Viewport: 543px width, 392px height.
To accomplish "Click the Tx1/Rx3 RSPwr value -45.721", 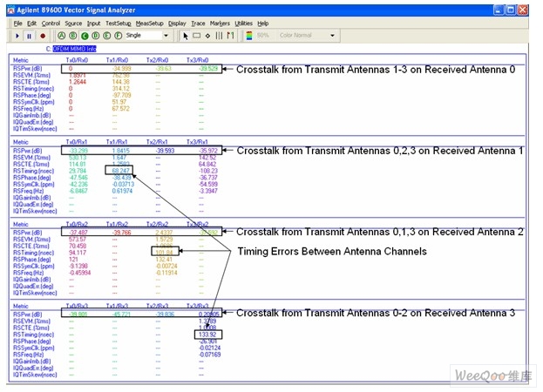I will pyautogui.click(x=121, y=314).
